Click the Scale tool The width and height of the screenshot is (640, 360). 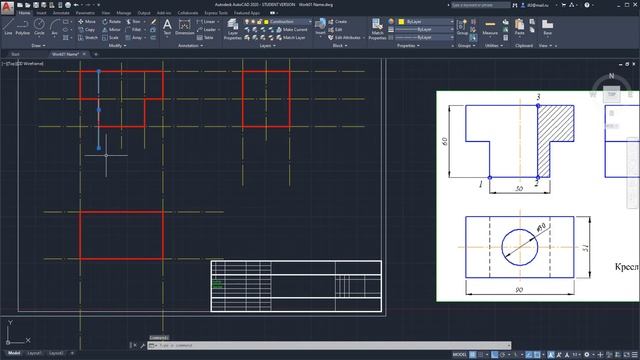pyautogui.click(x=110, y=38)
